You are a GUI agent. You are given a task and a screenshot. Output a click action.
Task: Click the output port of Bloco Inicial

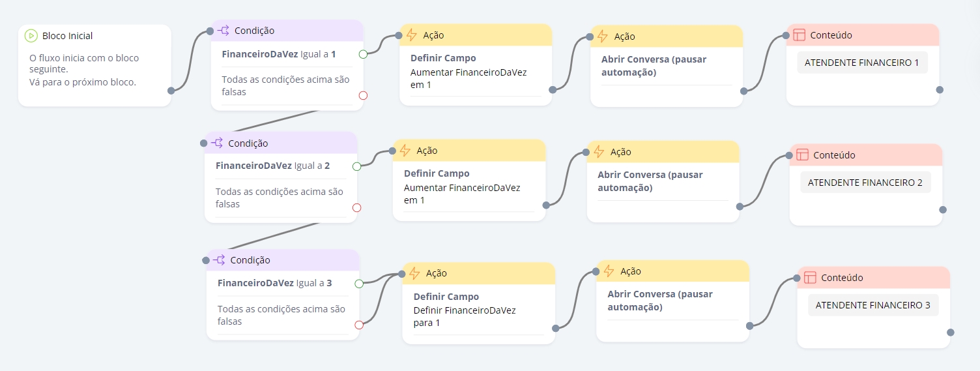(x=171, y=91)
